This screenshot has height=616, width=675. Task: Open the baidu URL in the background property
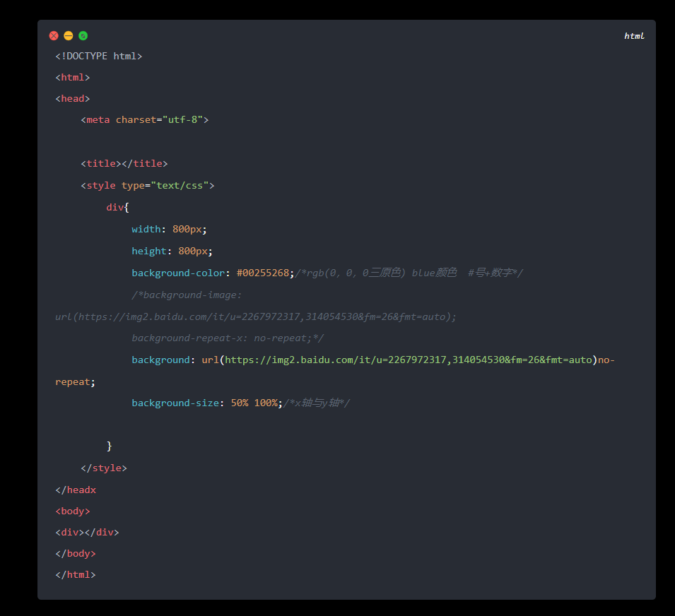click(x=408, y=360)
